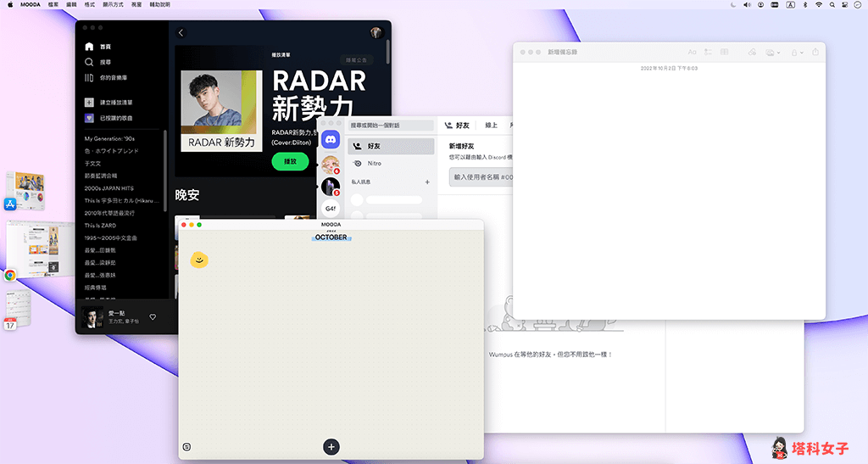The height and width of the screenshot is (464, 868).
Task: Create a new DM with plus icon
Action: coord(427,182)
